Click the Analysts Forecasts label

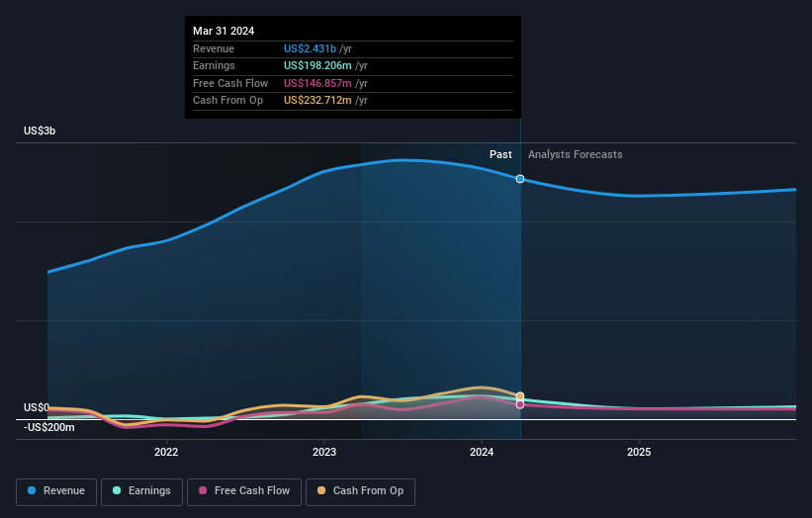[576, 154]
